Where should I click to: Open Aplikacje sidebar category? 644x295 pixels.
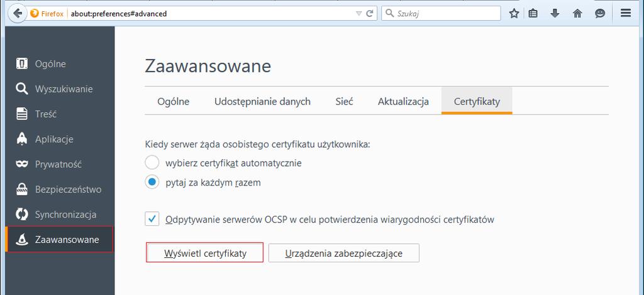click(x=60, y=139)
